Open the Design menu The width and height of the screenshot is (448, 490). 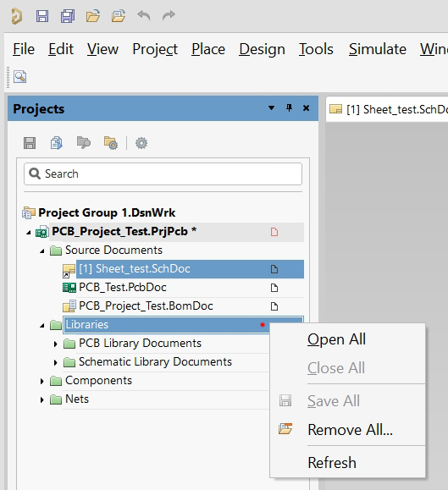[262, 50]
